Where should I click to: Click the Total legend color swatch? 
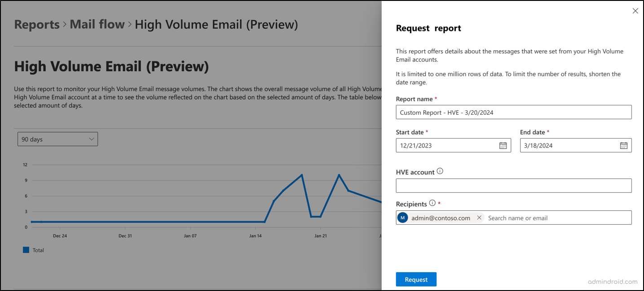[x=26, y=250]
